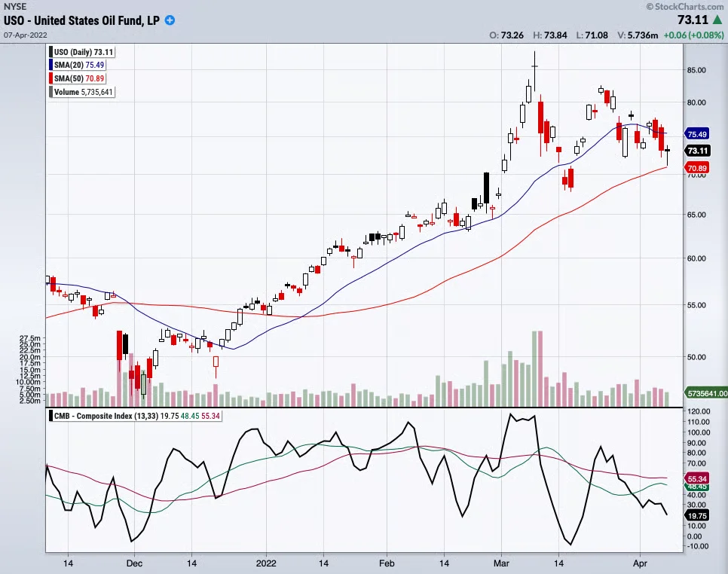Click the 85.00 price axis label

click(696, 70)
